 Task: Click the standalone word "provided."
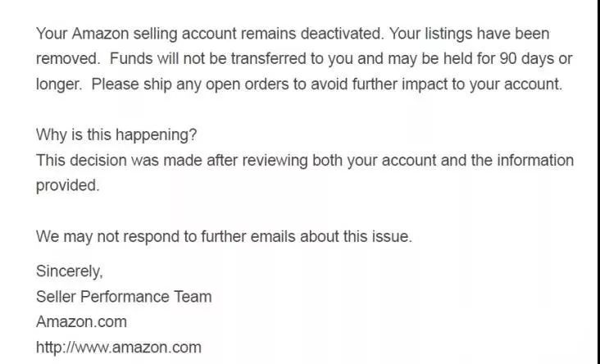point(67,185)
